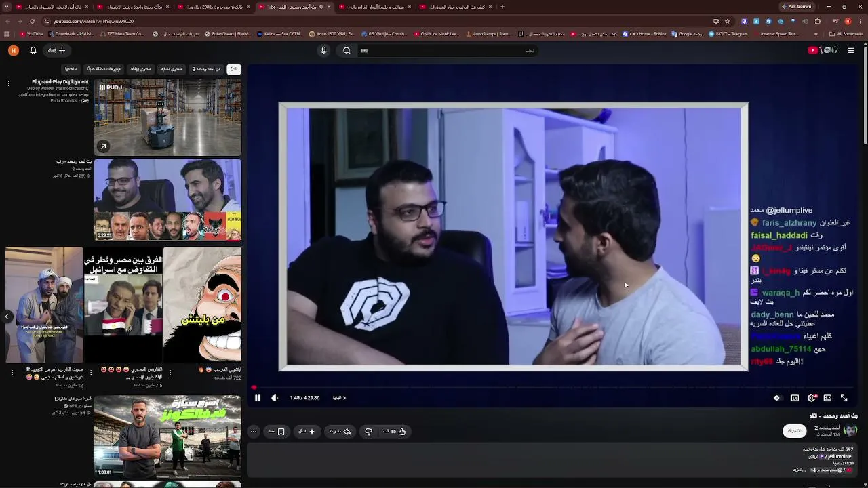Open options menu for the Plug-and-Play Deployment ad
This screenshot has height=488, width=868.
[9, 83]
